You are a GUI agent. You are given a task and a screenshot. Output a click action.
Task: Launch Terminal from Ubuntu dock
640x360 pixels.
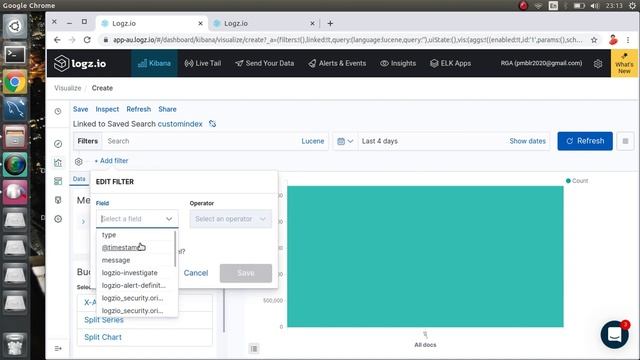(15, 54)
